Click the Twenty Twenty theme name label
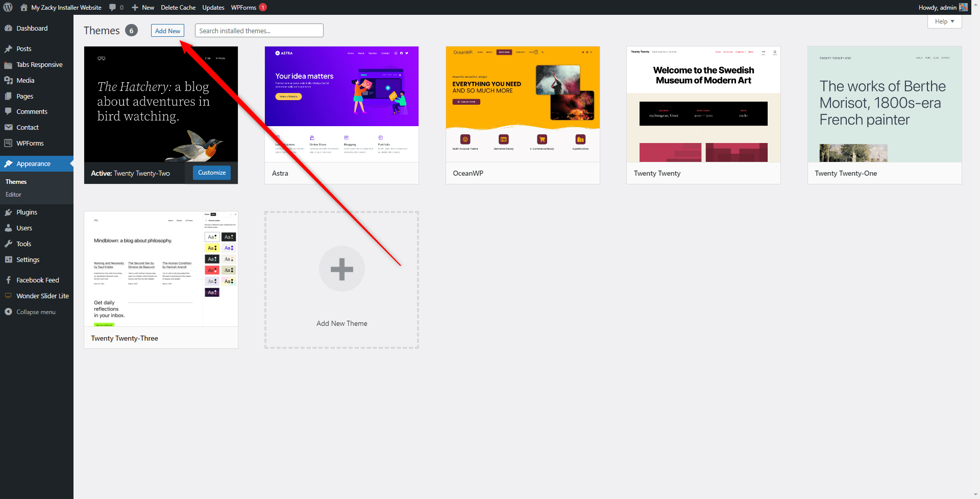This screenshot has width=980, height=499. point(657,173)
